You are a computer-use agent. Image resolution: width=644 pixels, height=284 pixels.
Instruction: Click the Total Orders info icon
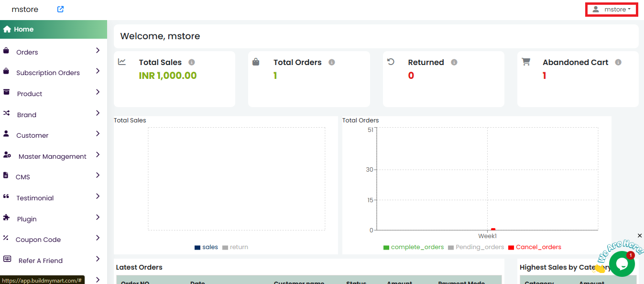pyautogui.click(x=332, y=62)
